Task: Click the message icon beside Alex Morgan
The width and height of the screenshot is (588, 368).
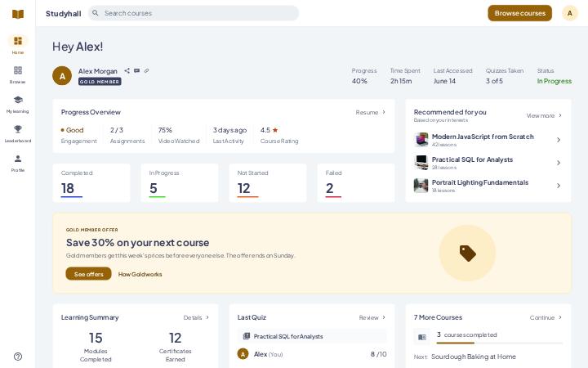Action: click(x=137, y=70)
